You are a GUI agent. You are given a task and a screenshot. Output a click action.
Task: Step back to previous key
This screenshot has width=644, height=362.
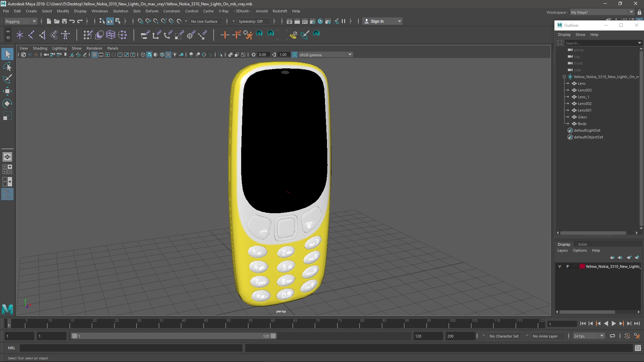click(x=598, y=323)
